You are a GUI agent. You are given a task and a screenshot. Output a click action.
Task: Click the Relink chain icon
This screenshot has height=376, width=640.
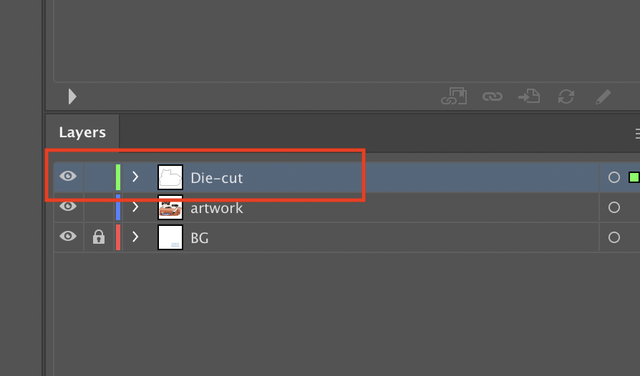(492, 97)
